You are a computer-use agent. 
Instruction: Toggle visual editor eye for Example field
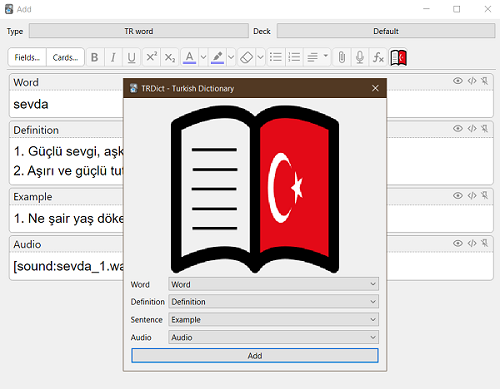point(458,195)
